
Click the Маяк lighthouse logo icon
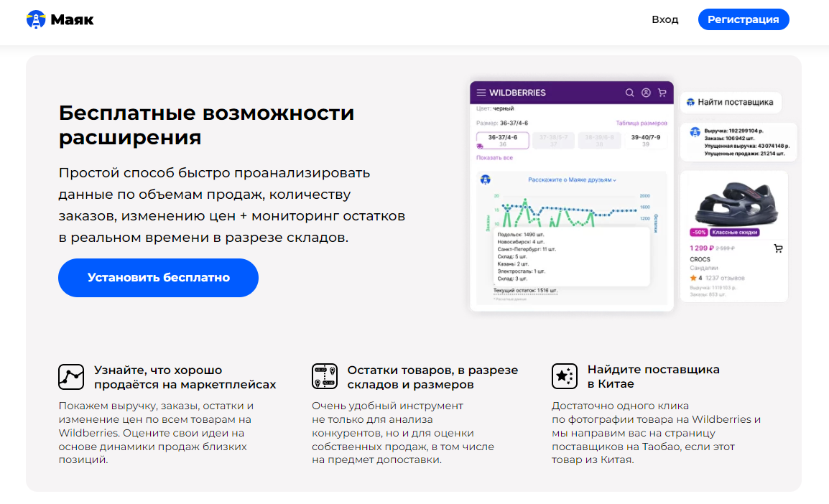click(36, 19)
